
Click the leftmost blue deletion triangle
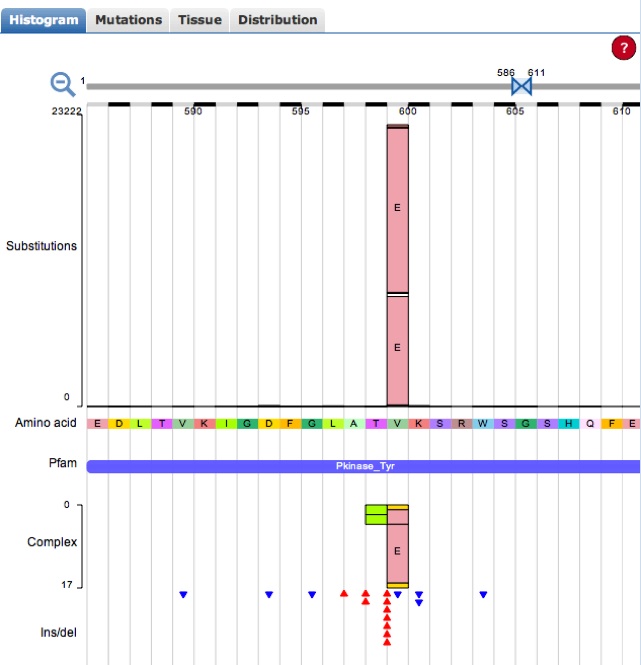(183, 595)
